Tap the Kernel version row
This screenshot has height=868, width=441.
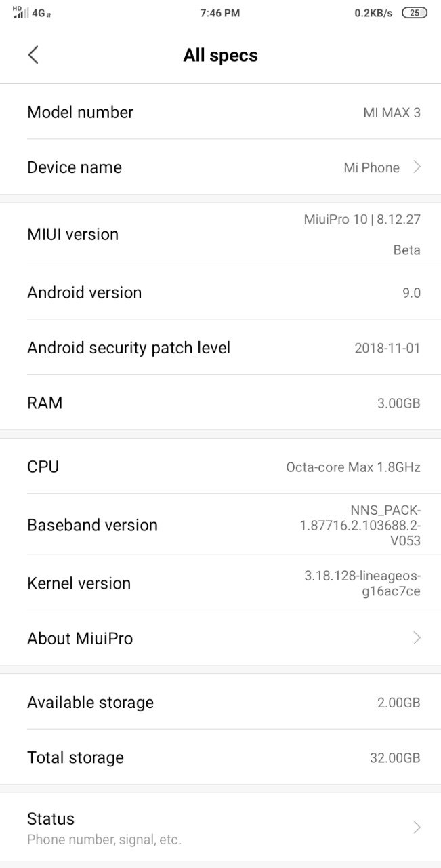click(x=220, y=583)
